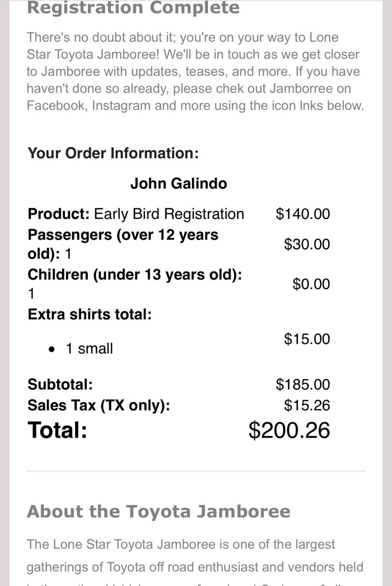Tap the $15.00 extra shirt price
The width and height of the screenshot is (392, 586).
click(307, 339)
